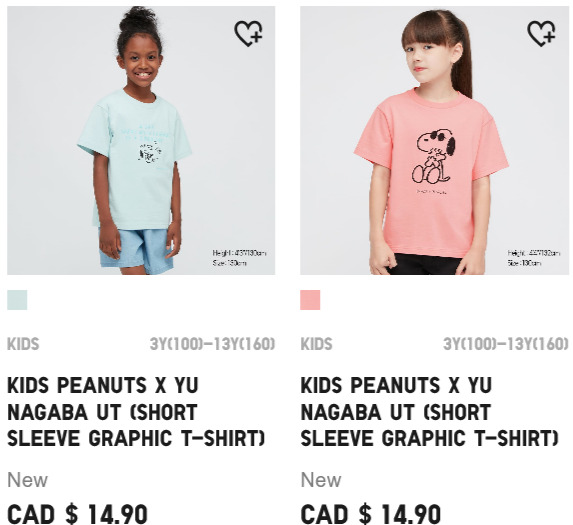Click the New tag on right product

click(321, 480)
